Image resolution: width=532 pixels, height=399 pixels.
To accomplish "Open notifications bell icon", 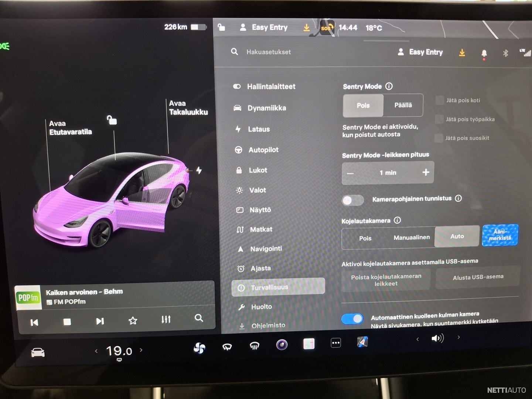I will pyautogui.click(x=484, y=53).
